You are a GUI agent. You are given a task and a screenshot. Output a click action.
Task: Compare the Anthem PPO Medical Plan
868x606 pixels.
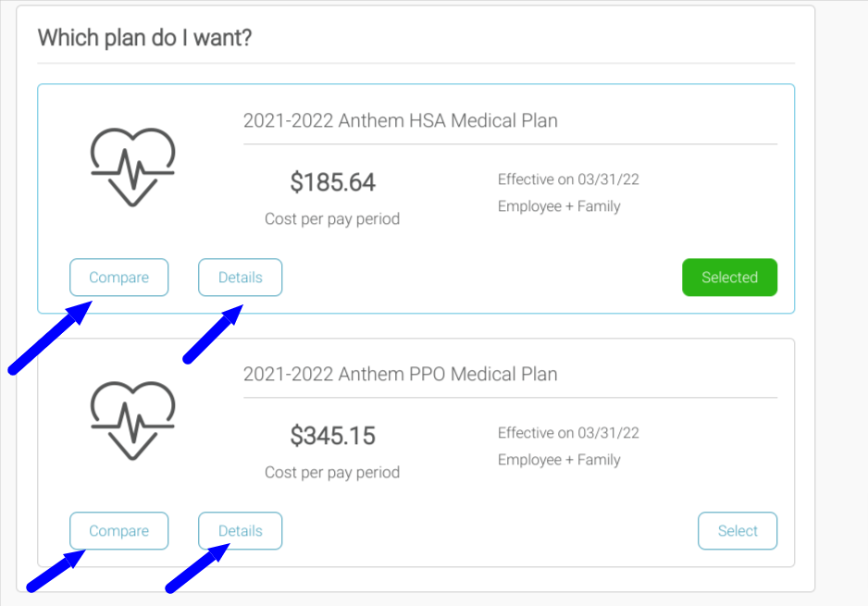pyautogui.click(x=119, y=531)
